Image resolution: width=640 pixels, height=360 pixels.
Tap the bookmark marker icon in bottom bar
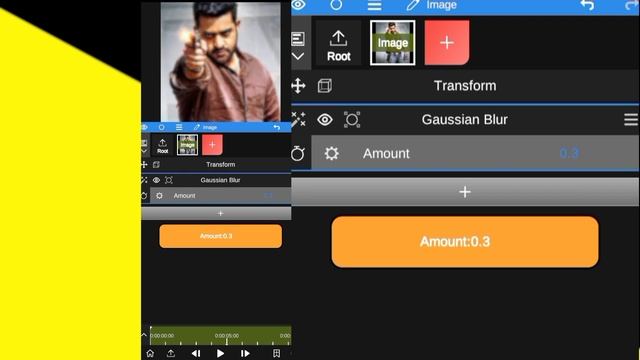coord(277,353)
